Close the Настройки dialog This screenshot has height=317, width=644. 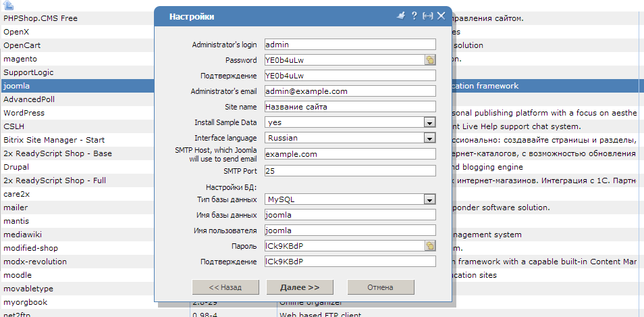441,16
